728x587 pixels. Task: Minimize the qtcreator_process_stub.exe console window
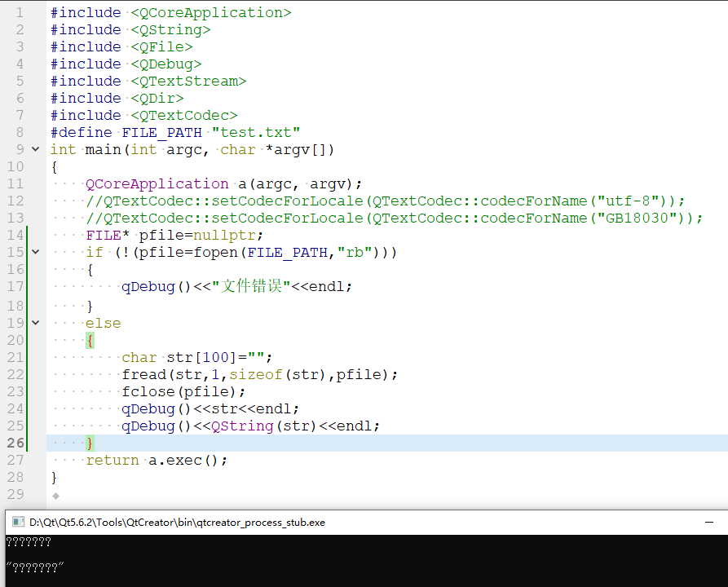click(709, 522)
